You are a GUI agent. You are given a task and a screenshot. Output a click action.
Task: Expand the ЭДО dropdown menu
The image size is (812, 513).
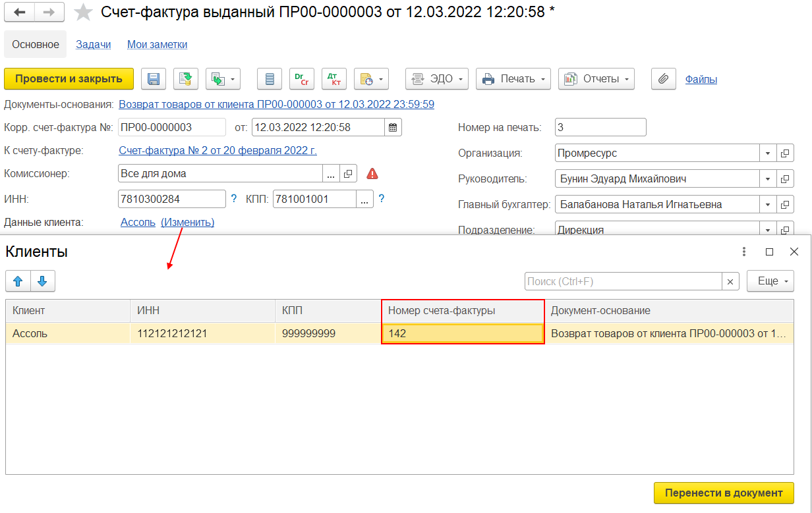click(x=436, y=79)
